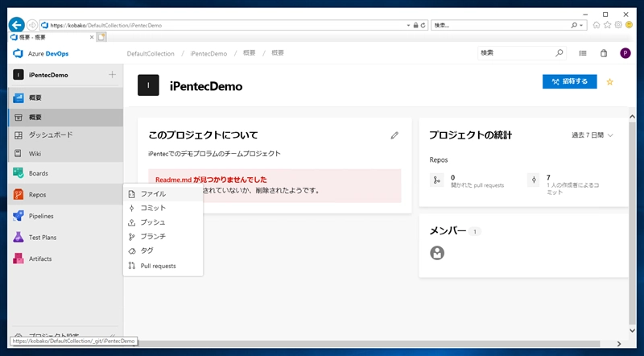Click the browser forward arrow button
The image size is (644, 356).
pyautogui.click(x=32, y=25)
